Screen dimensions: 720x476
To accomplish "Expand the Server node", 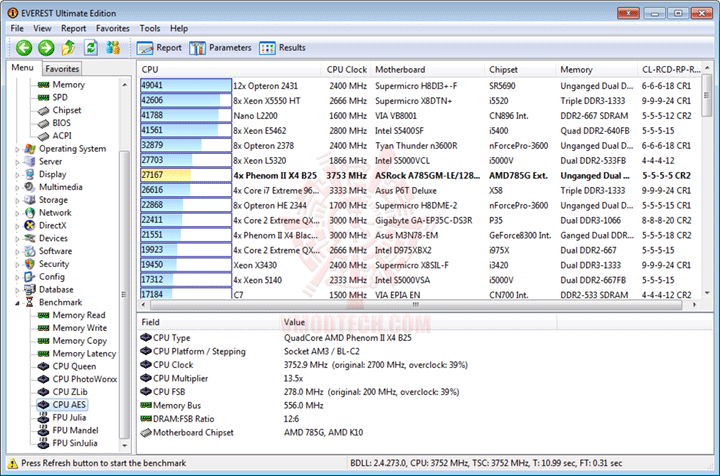I will (x=17, y=162).
